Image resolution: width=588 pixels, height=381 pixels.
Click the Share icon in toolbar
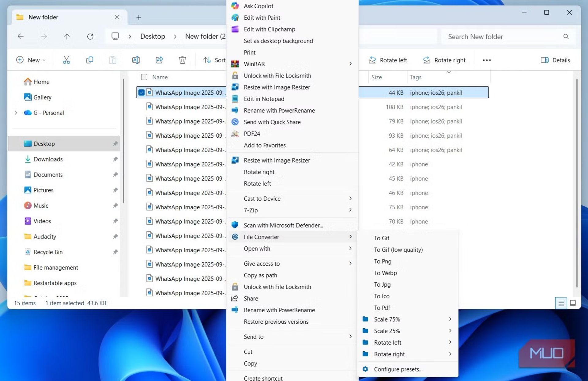coord(159,60)
